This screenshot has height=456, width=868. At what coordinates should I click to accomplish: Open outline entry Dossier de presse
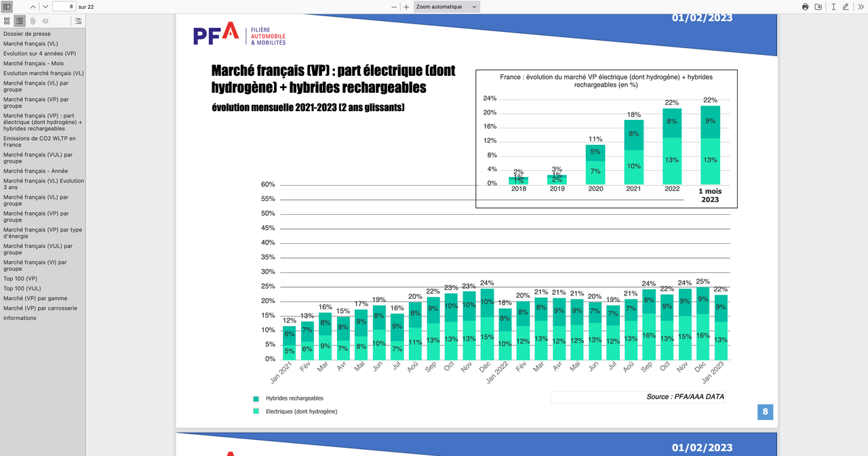tap(27, 33)
